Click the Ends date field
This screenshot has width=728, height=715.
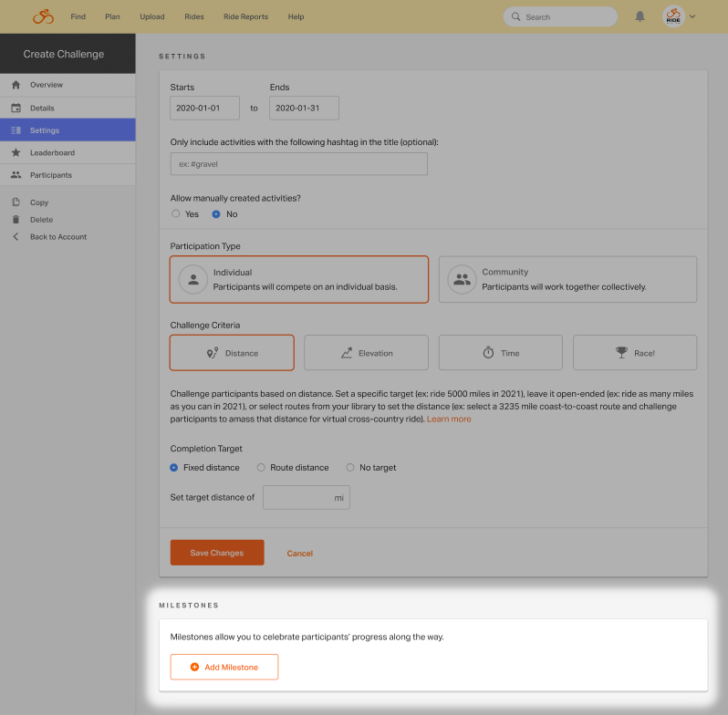(304, 109)
